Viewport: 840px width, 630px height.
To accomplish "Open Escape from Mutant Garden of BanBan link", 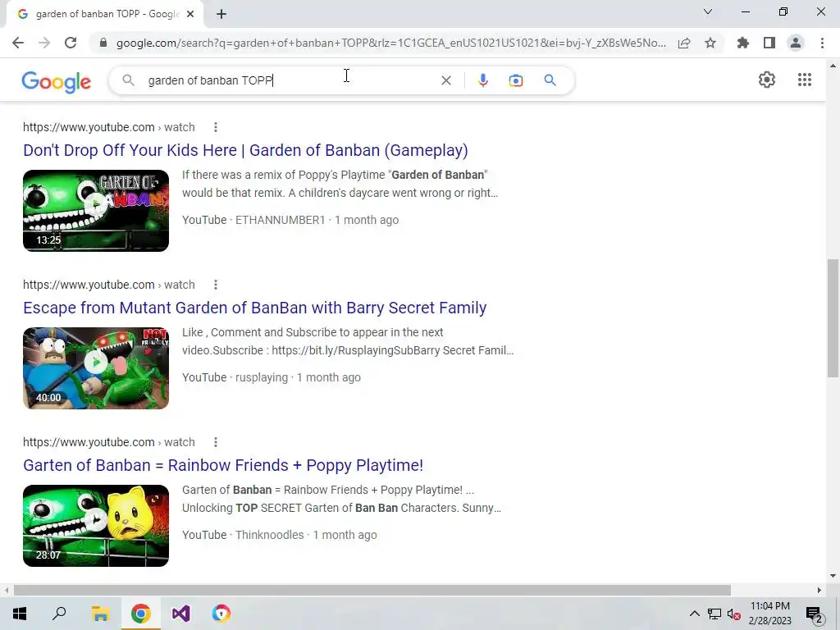I will (x=254, y=308).
